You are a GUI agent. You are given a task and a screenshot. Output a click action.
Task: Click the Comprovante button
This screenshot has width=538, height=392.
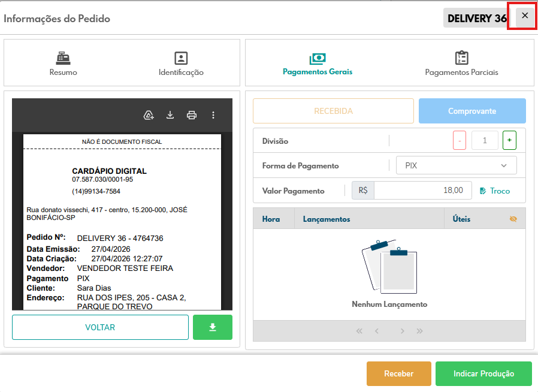click(472, 111)
